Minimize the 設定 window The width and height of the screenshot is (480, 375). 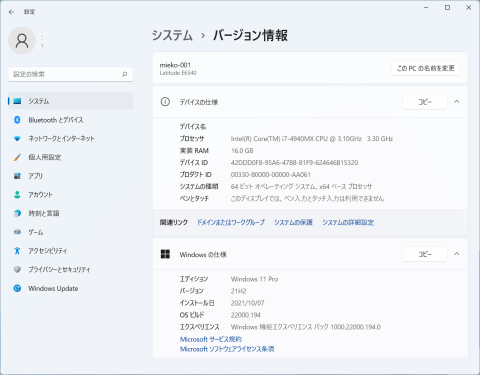(426, 7)
